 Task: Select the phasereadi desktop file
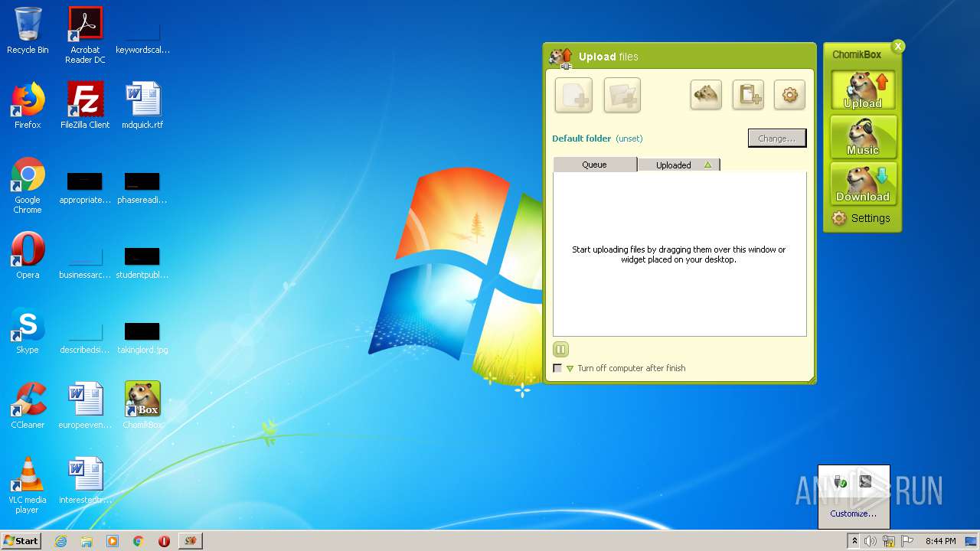click(x=142, y=188)
